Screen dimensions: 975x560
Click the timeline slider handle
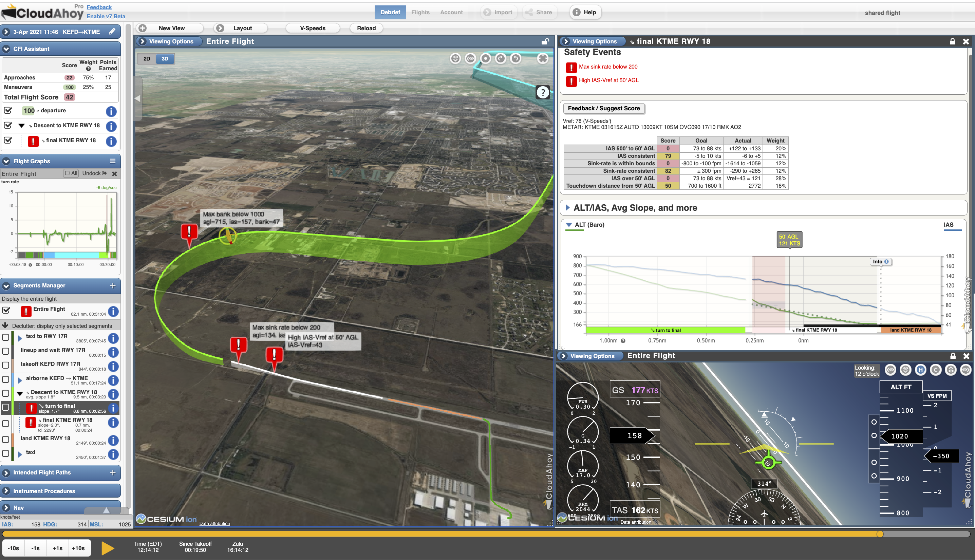click(x=880, y=534)
